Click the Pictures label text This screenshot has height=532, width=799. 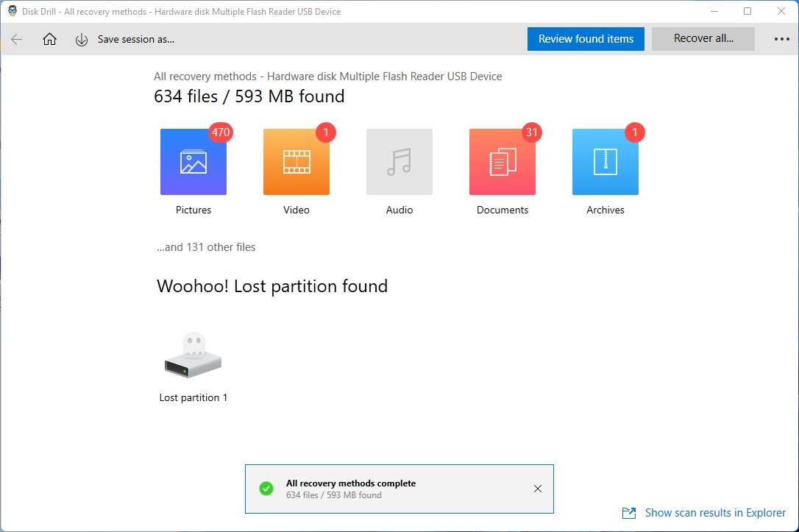193,210
